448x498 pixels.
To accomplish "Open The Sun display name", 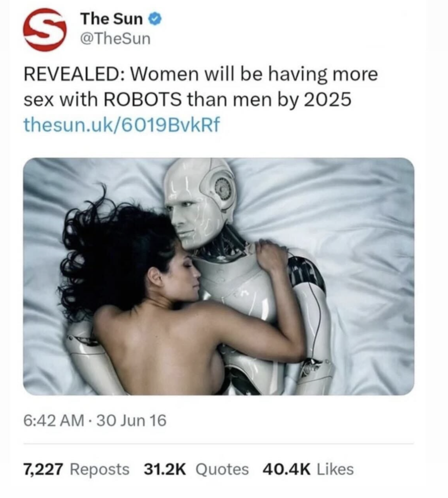I will point(111,19).
